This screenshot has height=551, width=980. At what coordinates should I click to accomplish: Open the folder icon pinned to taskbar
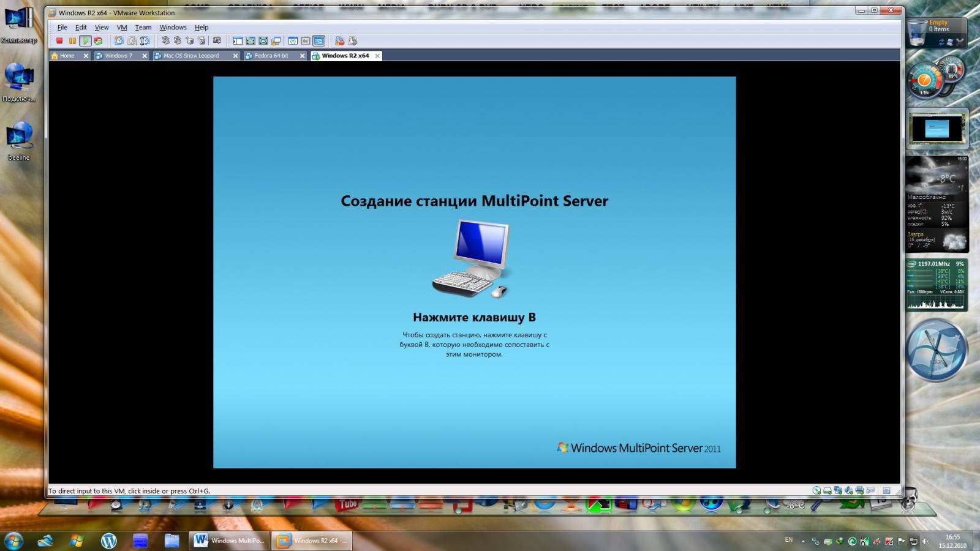171,541
